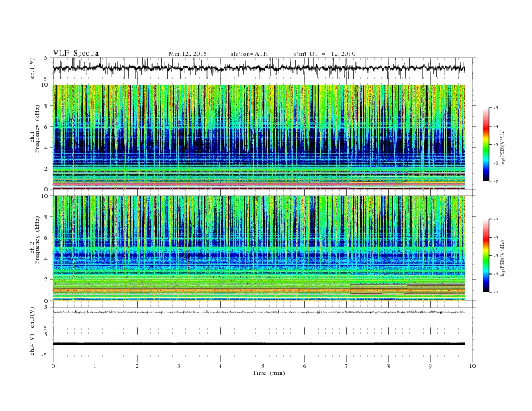Select the date text "Mar.12, 2015"
532x411 pixels.
tap(187, 54)
